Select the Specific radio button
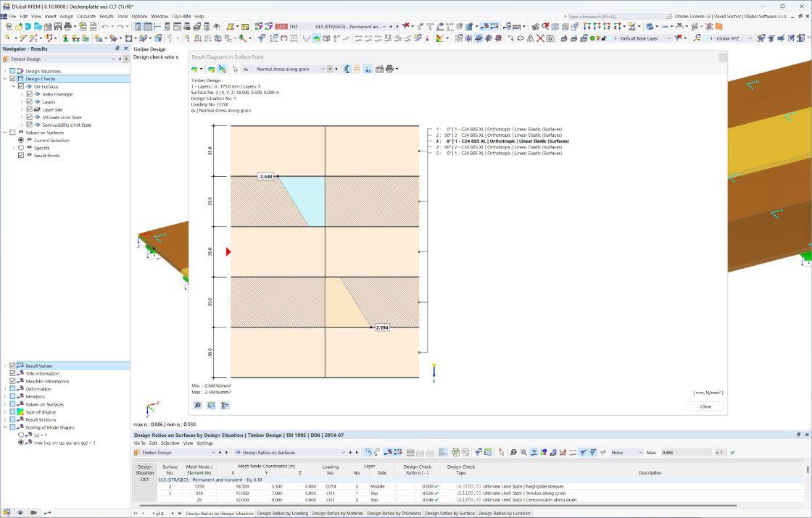The width and height of the screenshot is (812, 518). (x=21, y=148)
